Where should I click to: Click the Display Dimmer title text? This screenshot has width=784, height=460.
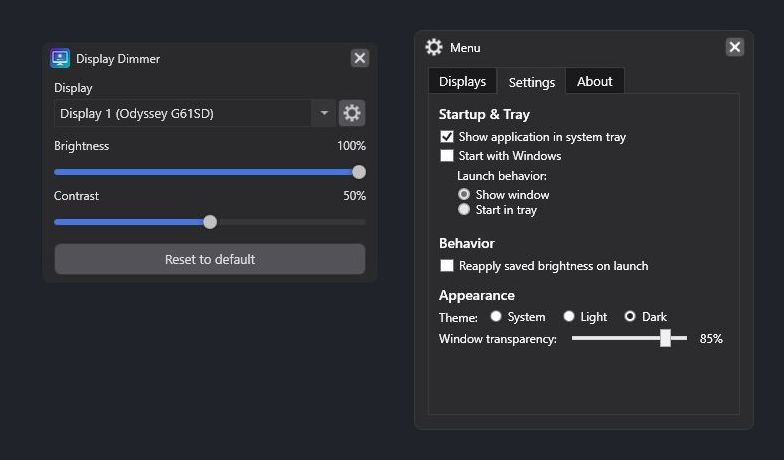118,58
